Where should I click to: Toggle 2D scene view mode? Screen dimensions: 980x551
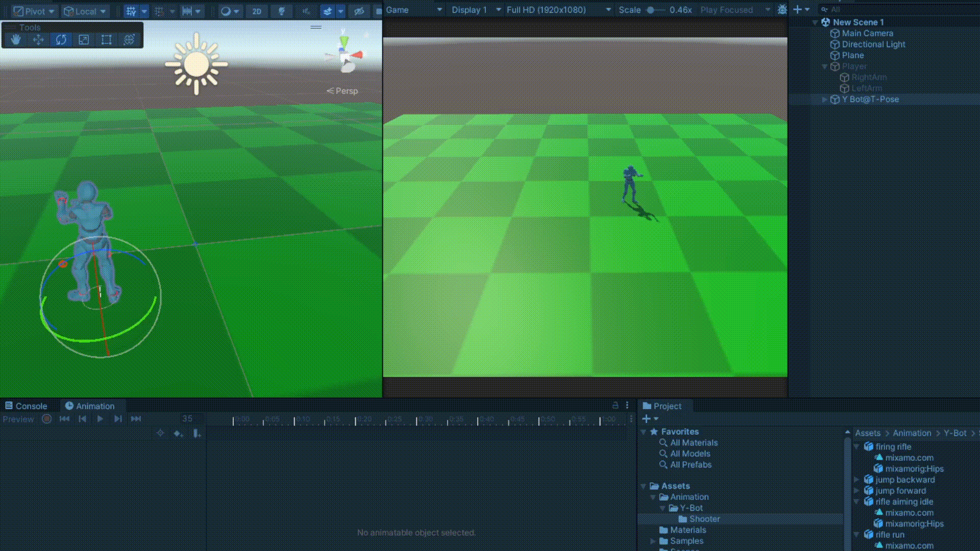(257, 11)
